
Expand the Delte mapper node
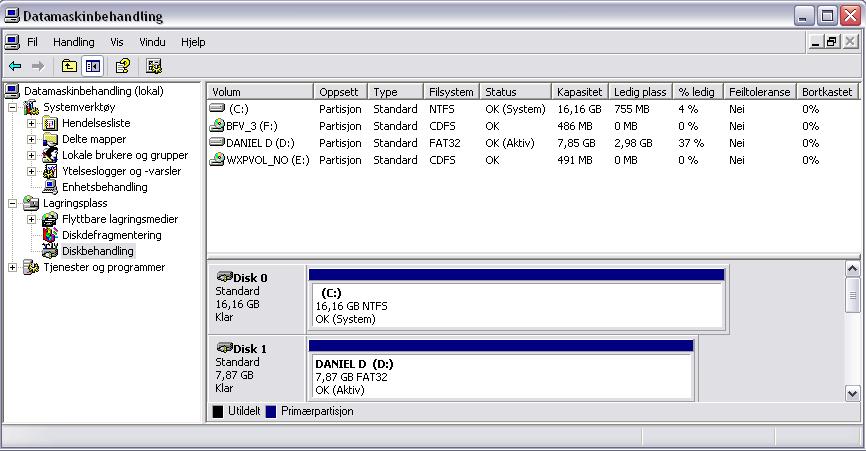click(31, 139)
